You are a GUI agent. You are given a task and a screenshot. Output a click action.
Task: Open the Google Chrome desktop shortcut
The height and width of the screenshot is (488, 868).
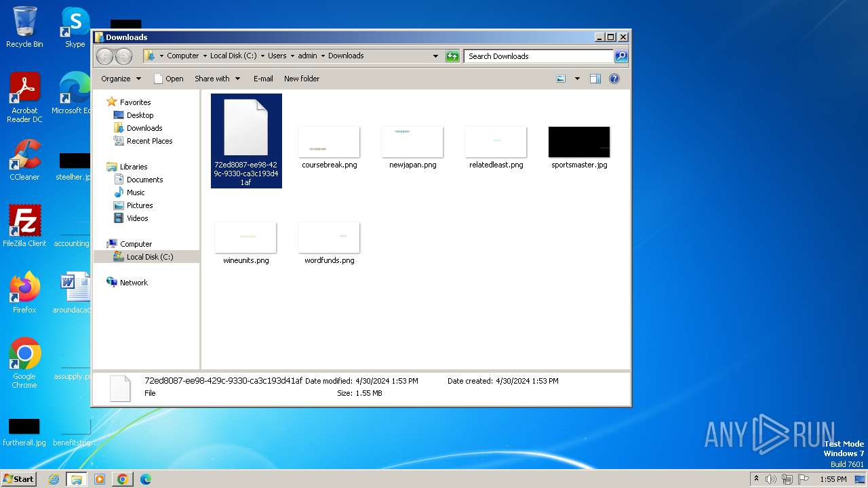click(x=24, y=363)
